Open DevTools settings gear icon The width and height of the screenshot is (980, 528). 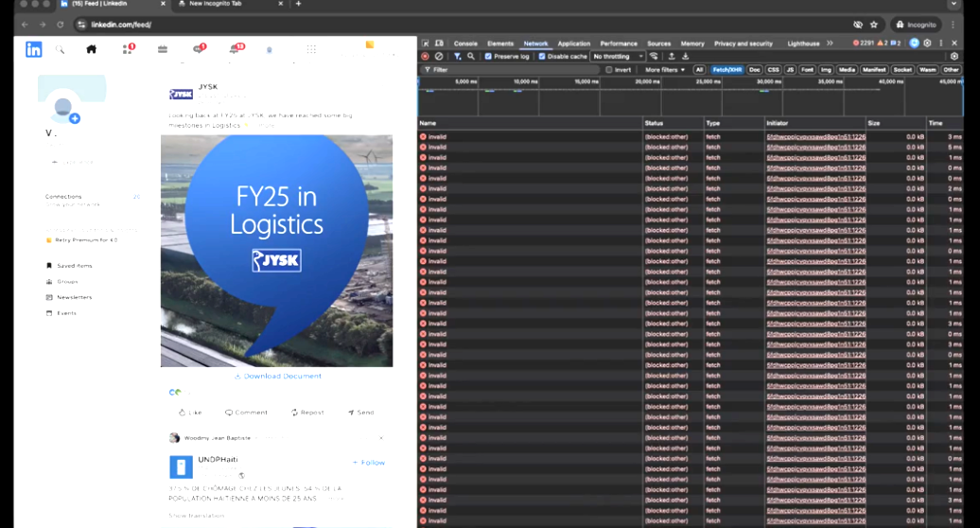point(927,44)
